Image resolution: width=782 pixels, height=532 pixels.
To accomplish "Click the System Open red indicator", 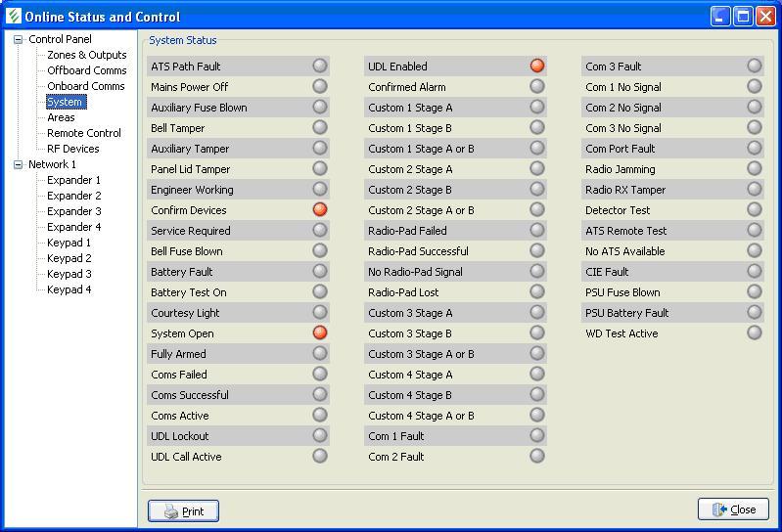I will tap(319, 332).
